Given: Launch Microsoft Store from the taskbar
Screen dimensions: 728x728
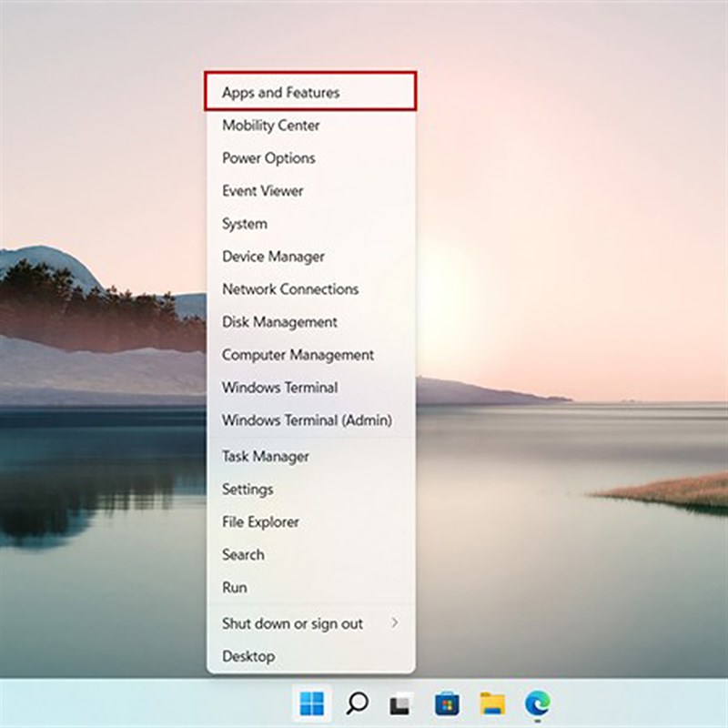Looking at the screenshot, I should [447, 703].
